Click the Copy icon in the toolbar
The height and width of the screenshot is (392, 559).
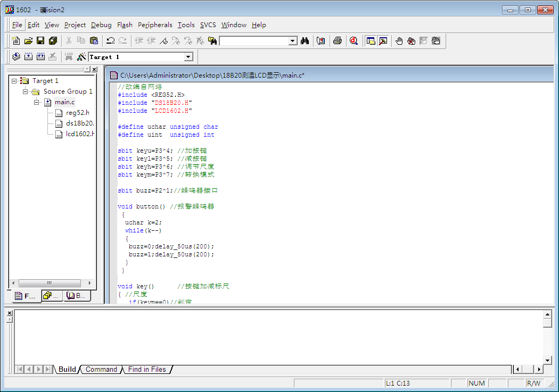tap(81, 41)
